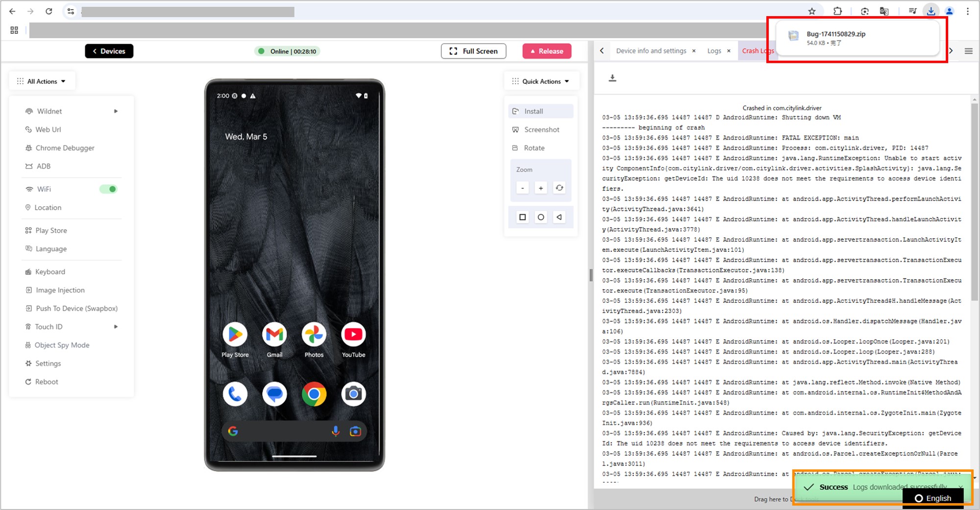Expand Wildnet submenu arrow
Image resolution: width=980 pixels, height=510 pixels.
click(x=116, y=111)
